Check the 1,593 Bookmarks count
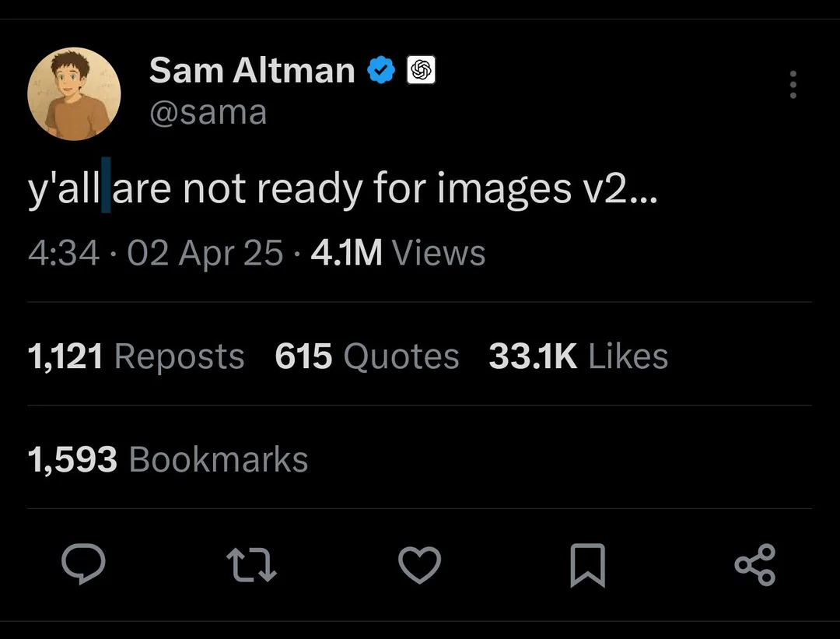The width and height of the screenshot is (840, 639). [x=167, y=459]
